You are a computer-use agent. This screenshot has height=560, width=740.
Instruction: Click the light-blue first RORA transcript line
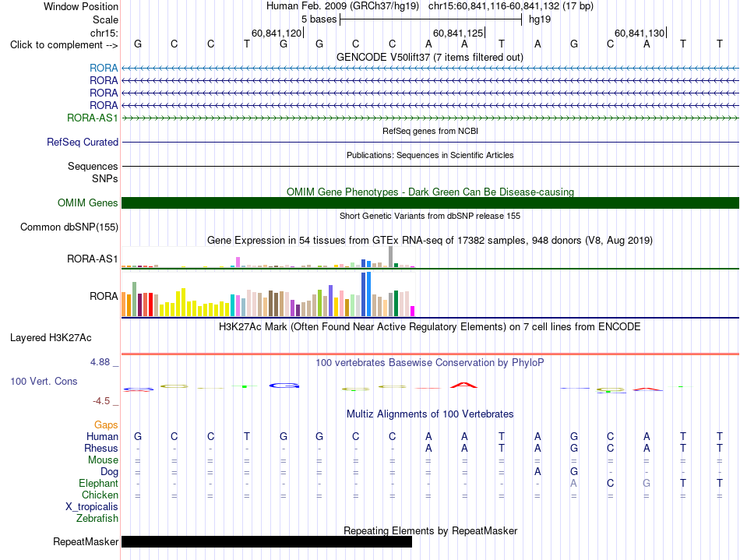pyautogui.click(x=430, y=69)
